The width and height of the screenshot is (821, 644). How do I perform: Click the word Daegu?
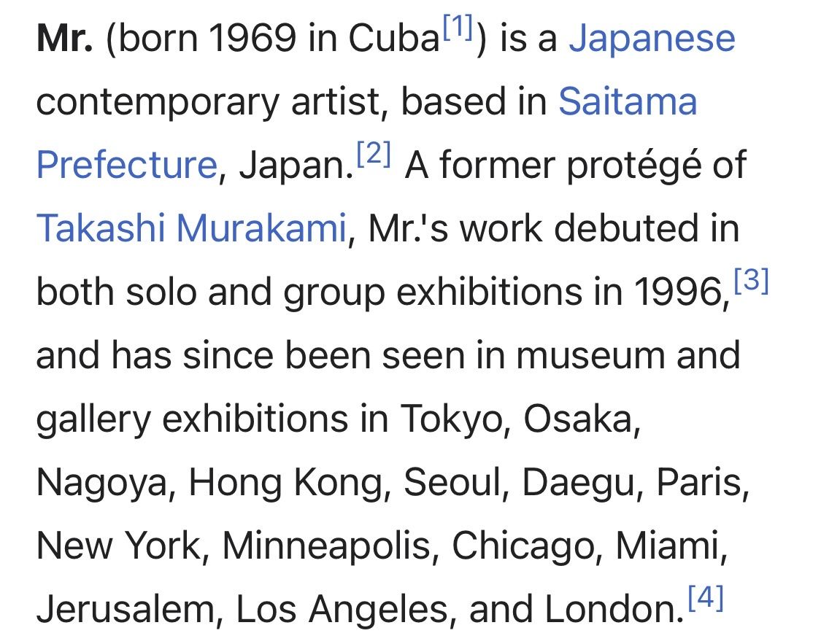point(578,482)
